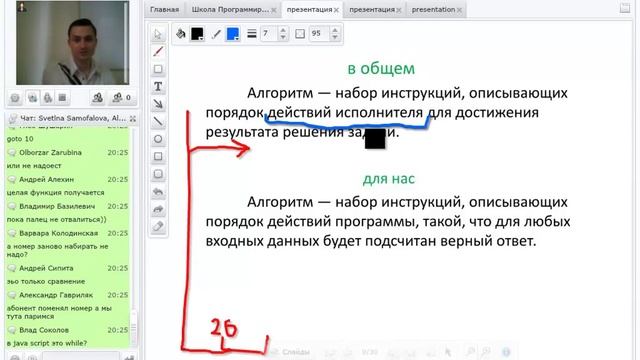Click chat name Olborzar Zarubina
The image size is (640, 360).
[x=51, y=152]
